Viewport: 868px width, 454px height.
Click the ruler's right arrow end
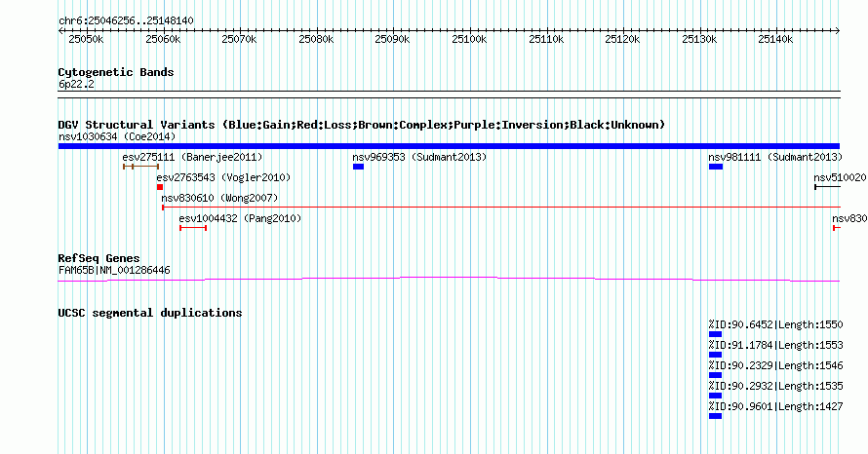coord(838,31)
